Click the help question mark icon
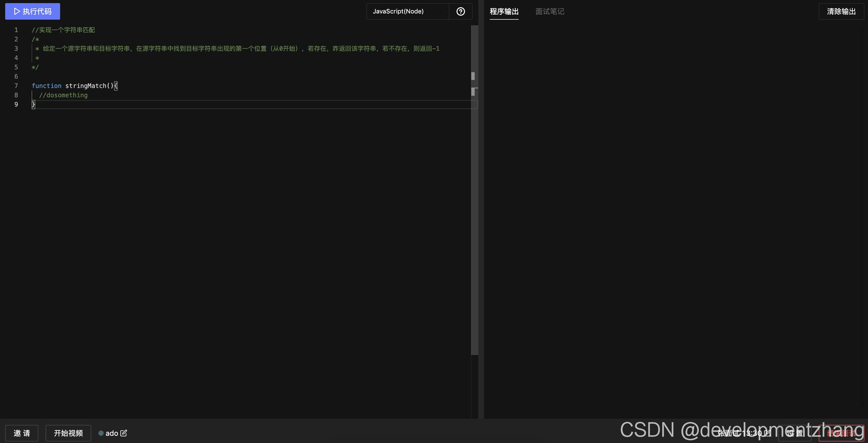This screenshot has height=443, width=868. point(460,11)
